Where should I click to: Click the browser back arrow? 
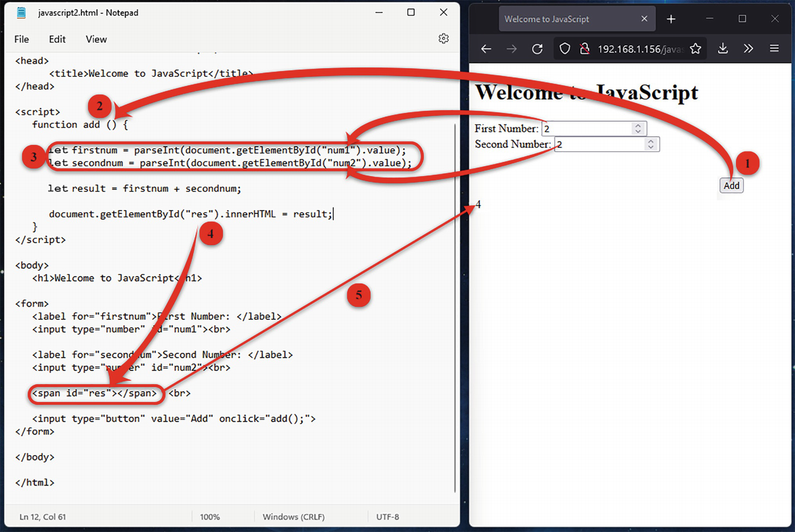click(x=486, y=49)
